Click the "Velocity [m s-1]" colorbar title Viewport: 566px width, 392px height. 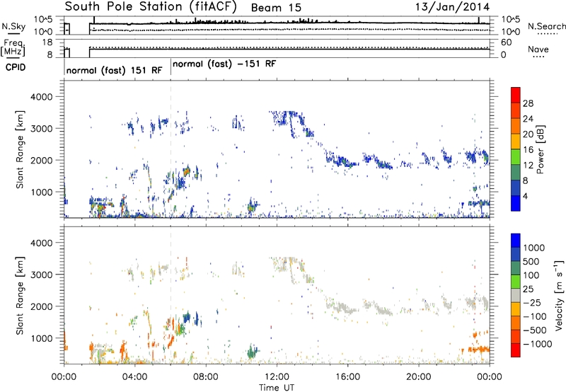[559, 295]
